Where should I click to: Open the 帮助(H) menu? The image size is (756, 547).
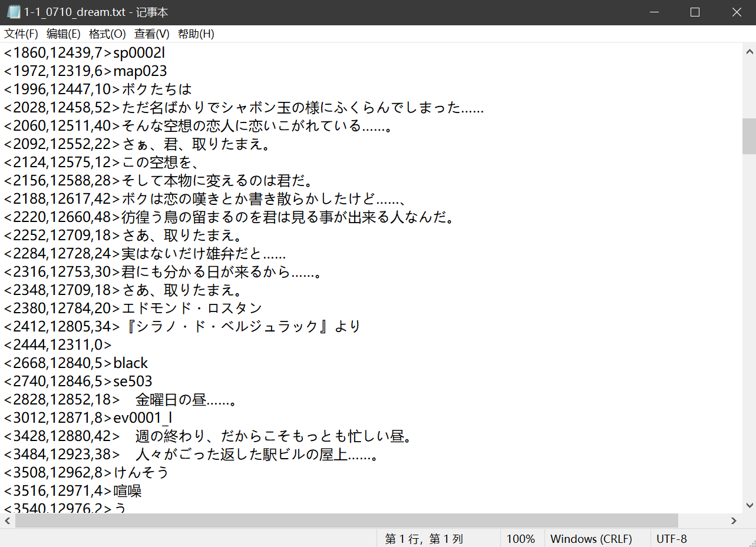[196, 34]
